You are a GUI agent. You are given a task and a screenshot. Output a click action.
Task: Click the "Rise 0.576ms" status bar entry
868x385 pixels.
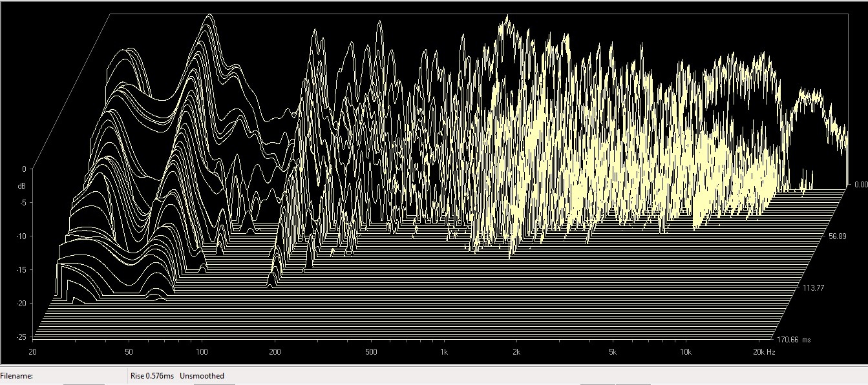[152, 375]
